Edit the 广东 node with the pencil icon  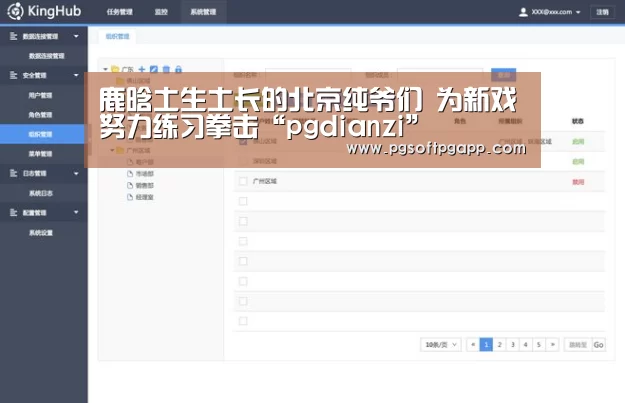coord(154,69)
